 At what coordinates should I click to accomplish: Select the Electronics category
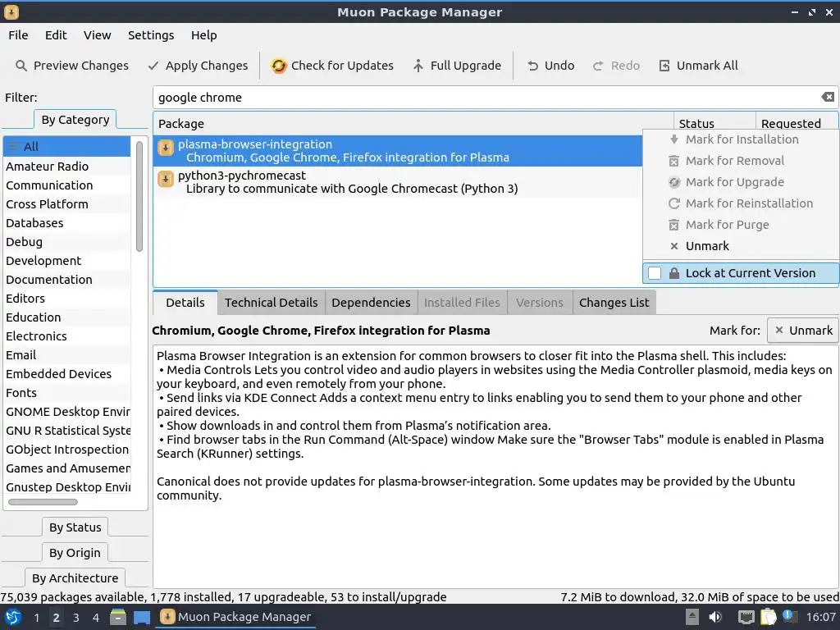click(x=66, y=336)
